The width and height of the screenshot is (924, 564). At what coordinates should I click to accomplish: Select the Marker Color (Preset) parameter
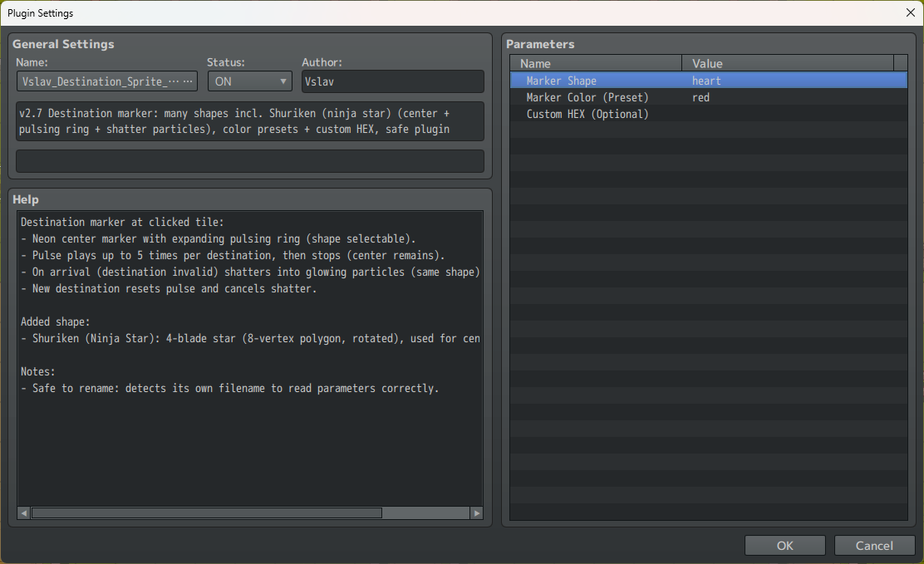[587, 97]
